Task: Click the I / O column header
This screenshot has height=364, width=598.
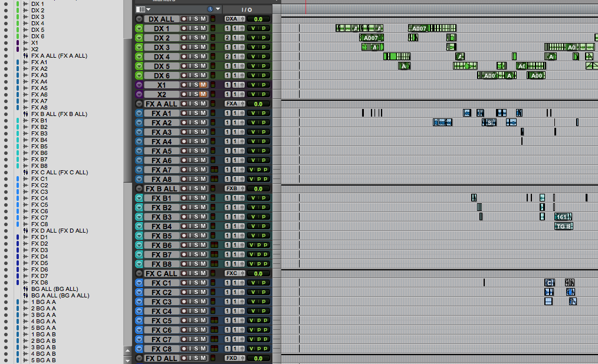Action: pyautogui.click(x=247, y=9)
